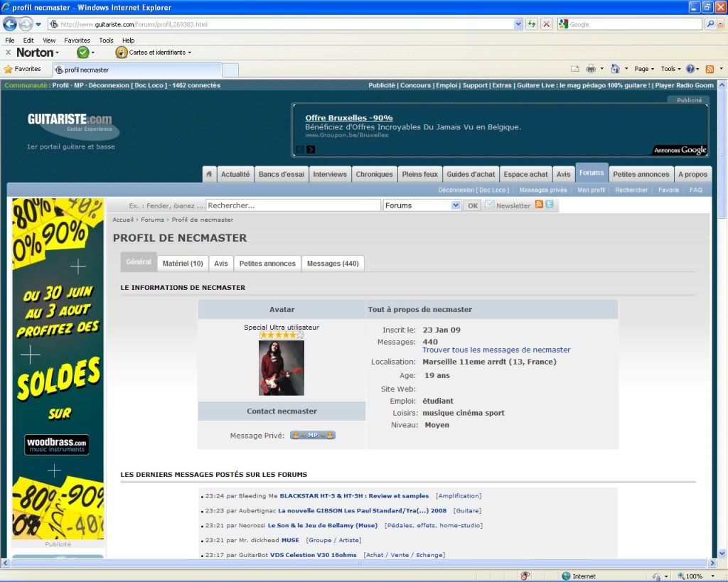Open the RSS feed icon beside Newsletter

pyautogui.click(x=539, y=205)
